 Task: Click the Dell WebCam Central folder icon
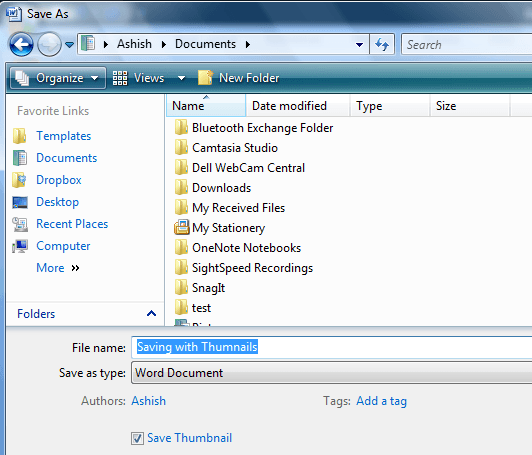coord(181,168)
